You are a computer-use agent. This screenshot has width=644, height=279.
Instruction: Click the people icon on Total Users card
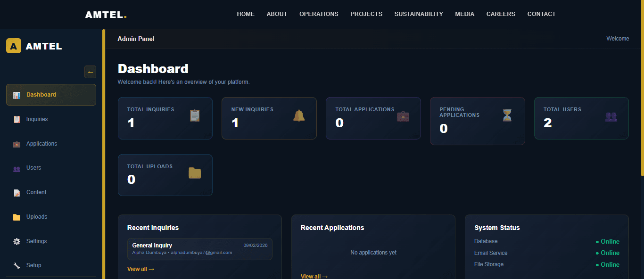click(611, 116)
